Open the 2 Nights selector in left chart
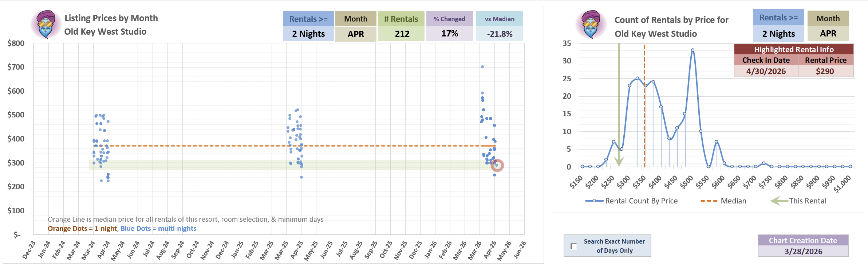This screenshot has width=868, height=264. 308,34
